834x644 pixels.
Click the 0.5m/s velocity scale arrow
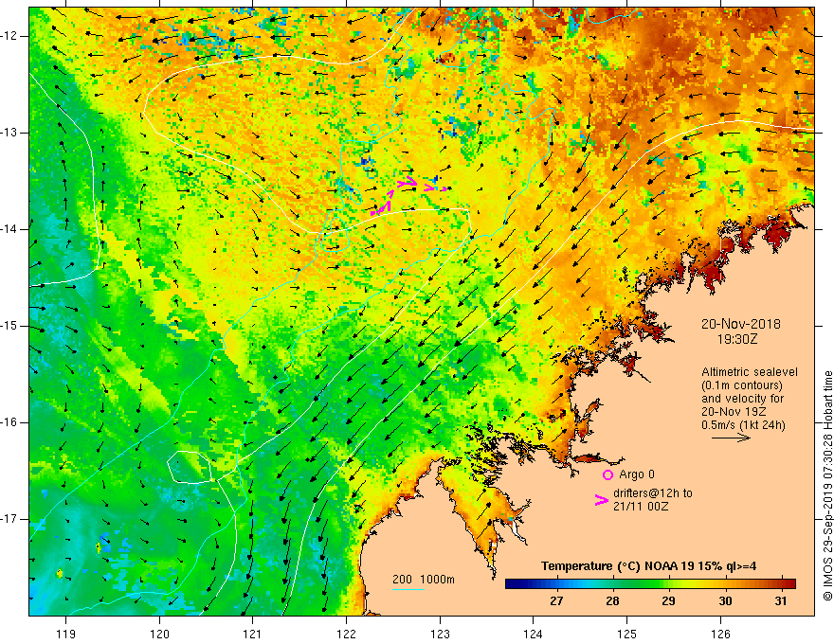(x=731, y=438)
